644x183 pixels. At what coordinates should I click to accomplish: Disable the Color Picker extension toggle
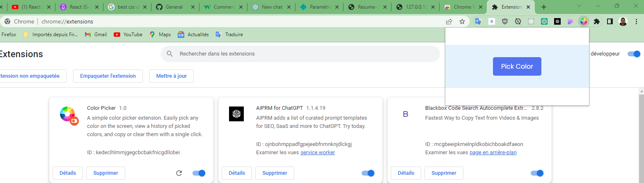click(x=199, y=173)
